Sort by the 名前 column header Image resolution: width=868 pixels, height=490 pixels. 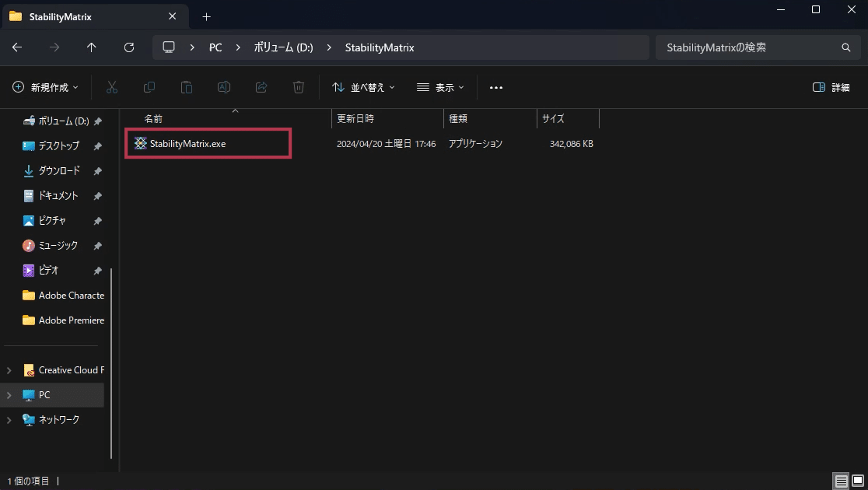pyautogui.click(x=153, y=118)
